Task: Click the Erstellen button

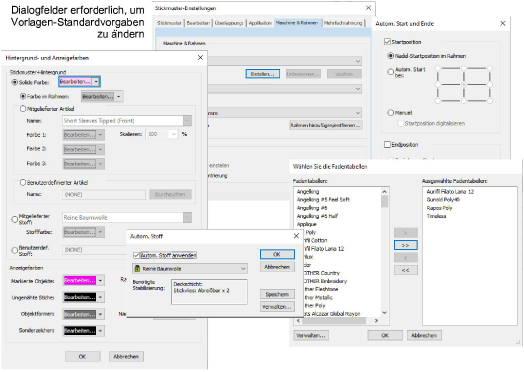Action: coord(262,74)
